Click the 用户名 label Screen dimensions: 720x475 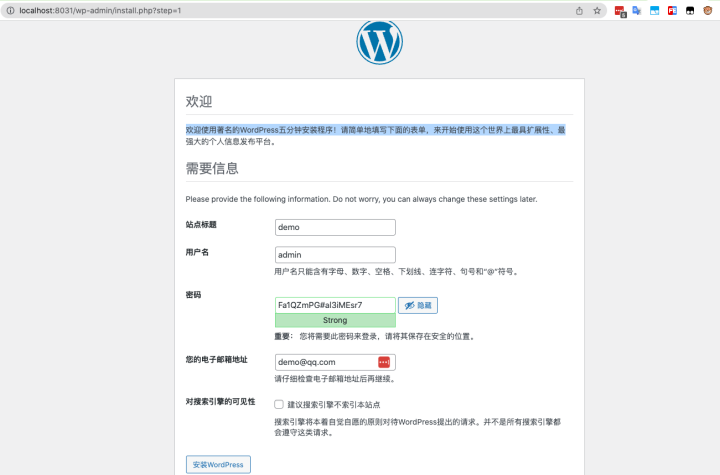pos(197,252)
